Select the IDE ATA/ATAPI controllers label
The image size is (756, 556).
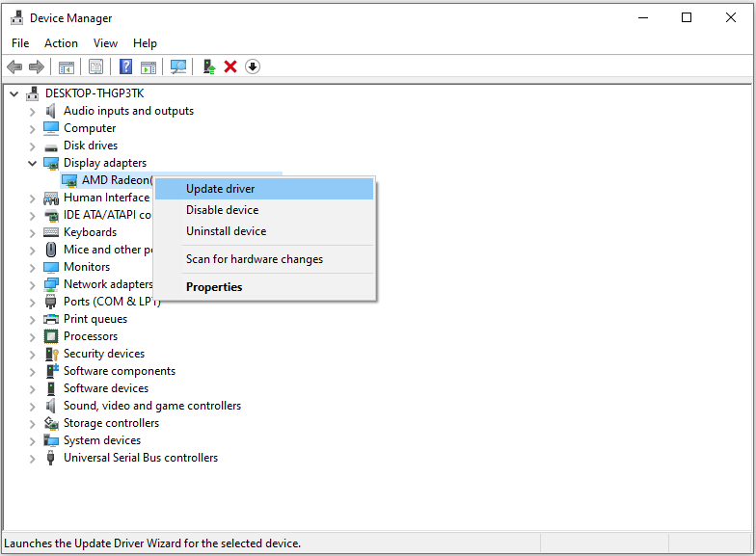[x=108, y=215]
